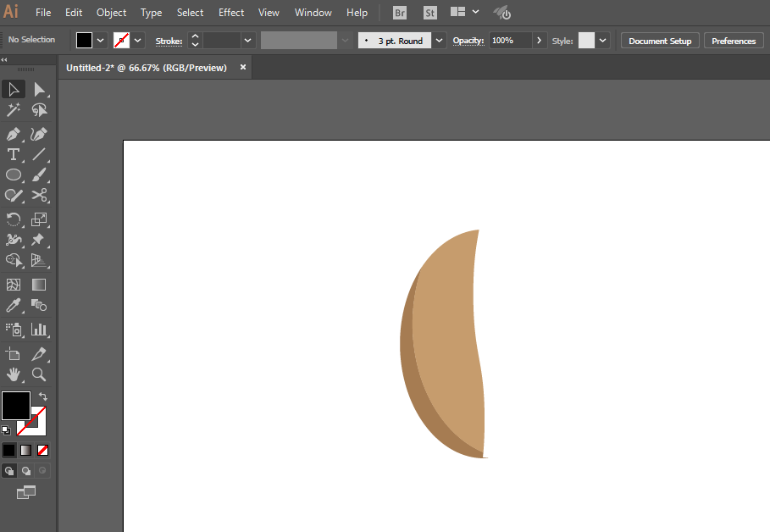The image size is (770, 532).
Task: Open the Type menu
Action: [152, 13]
